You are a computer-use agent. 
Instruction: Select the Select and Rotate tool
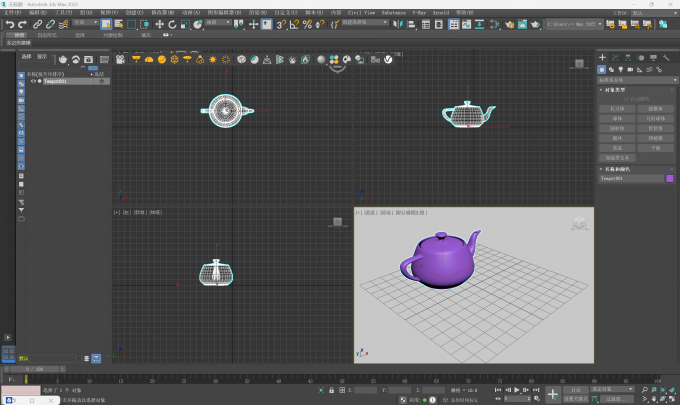172,24
